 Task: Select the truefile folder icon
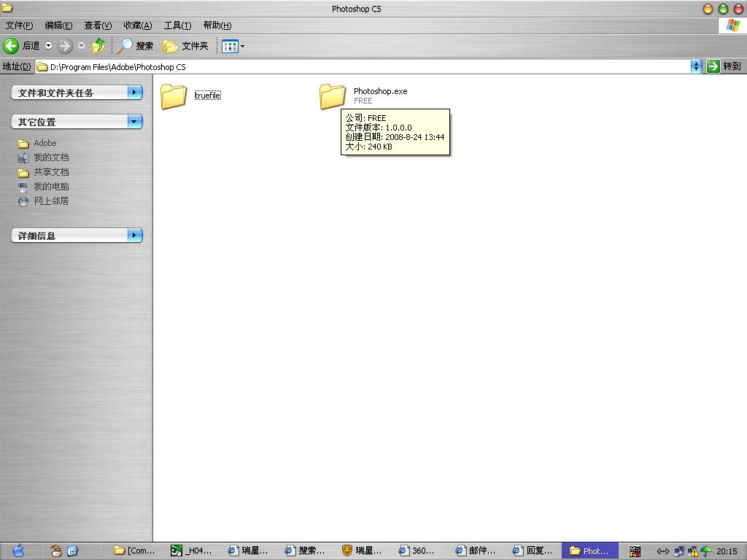pyautogui.click(x=174, y=96)
